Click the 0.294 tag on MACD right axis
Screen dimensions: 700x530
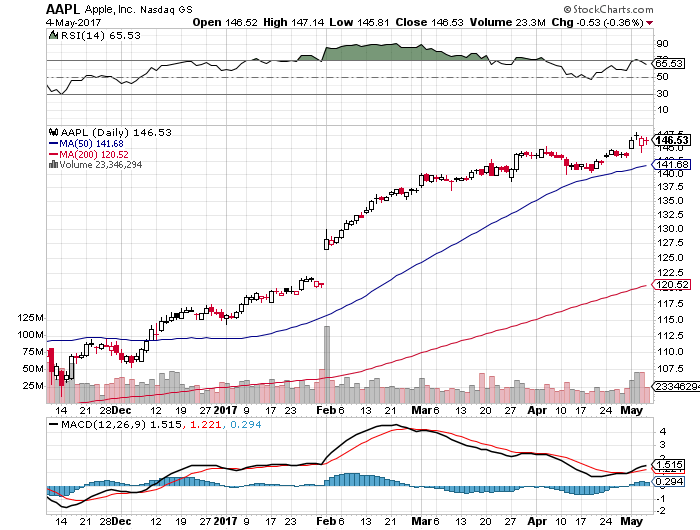[x=669, y=481]
